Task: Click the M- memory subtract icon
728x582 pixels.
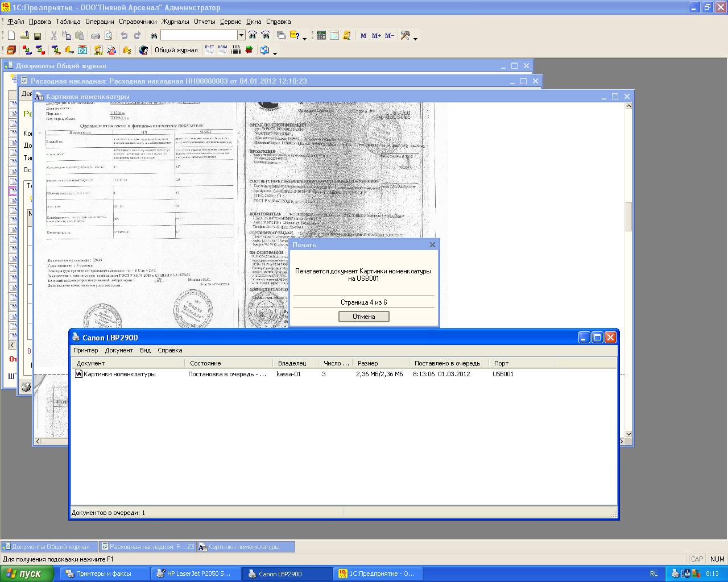Action: tap(389, 36)
